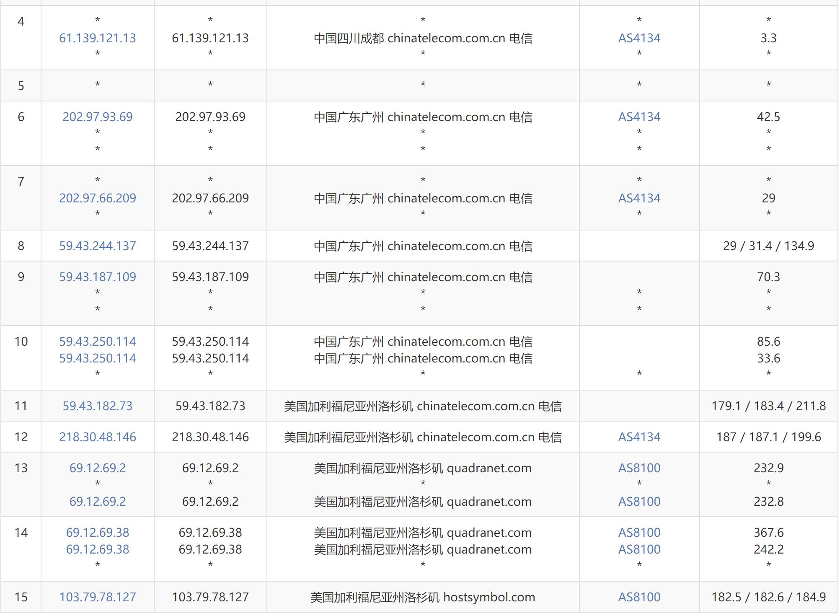Open IP link 103.79.78.127 in hop 15

point(98,597)
